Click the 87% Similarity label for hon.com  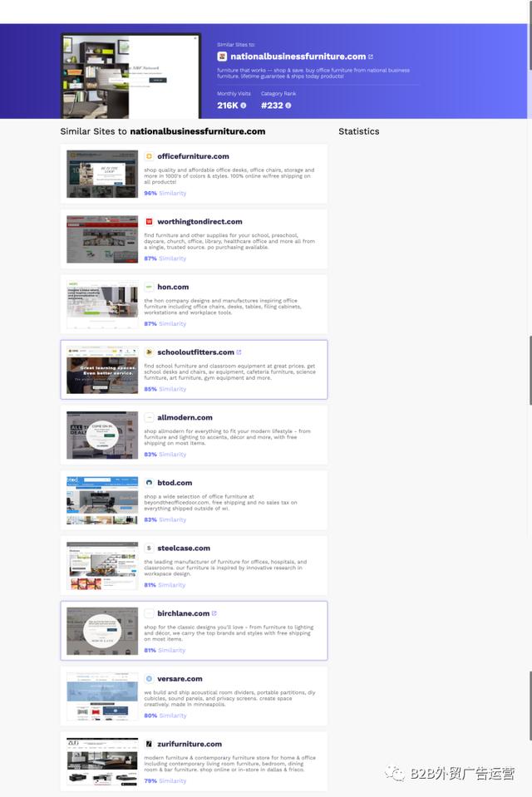[x=165, y=324]
